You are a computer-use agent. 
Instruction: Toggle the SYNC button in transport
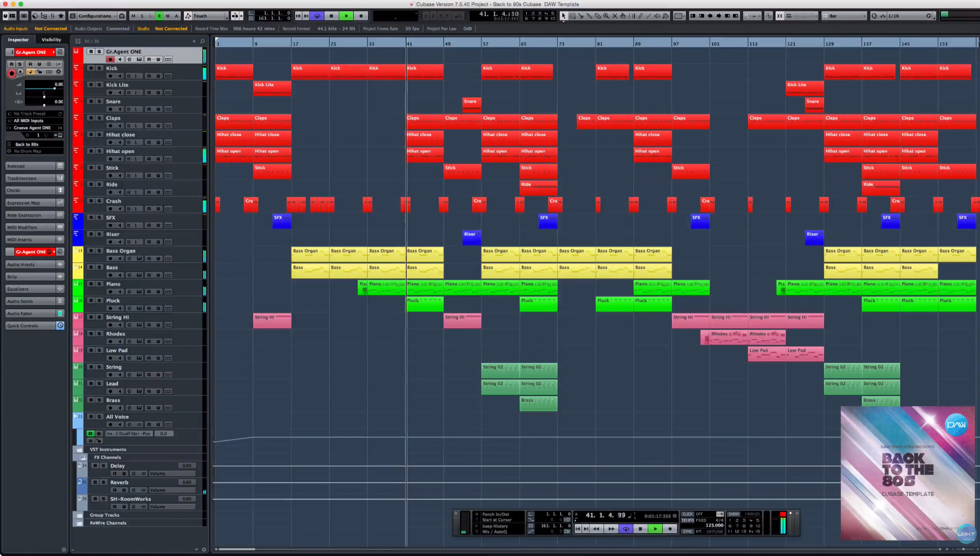[x=687, y=531]
